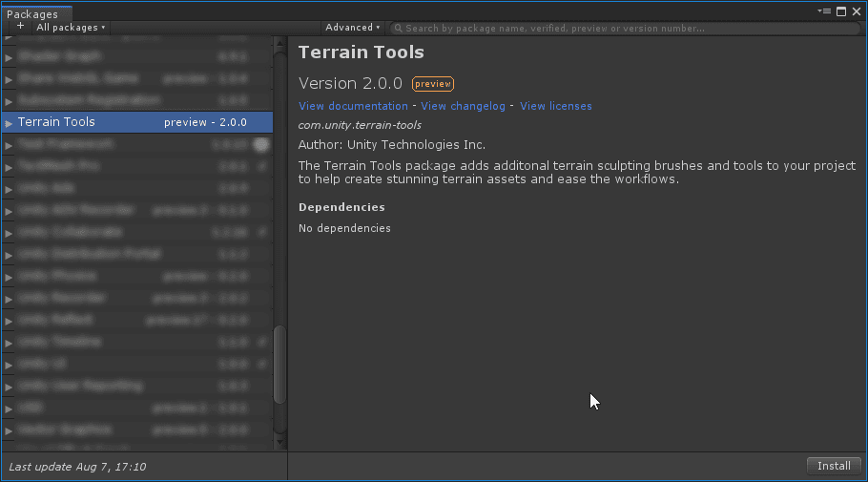Click the package list scrollbar thumb

[x=280, y=364]
